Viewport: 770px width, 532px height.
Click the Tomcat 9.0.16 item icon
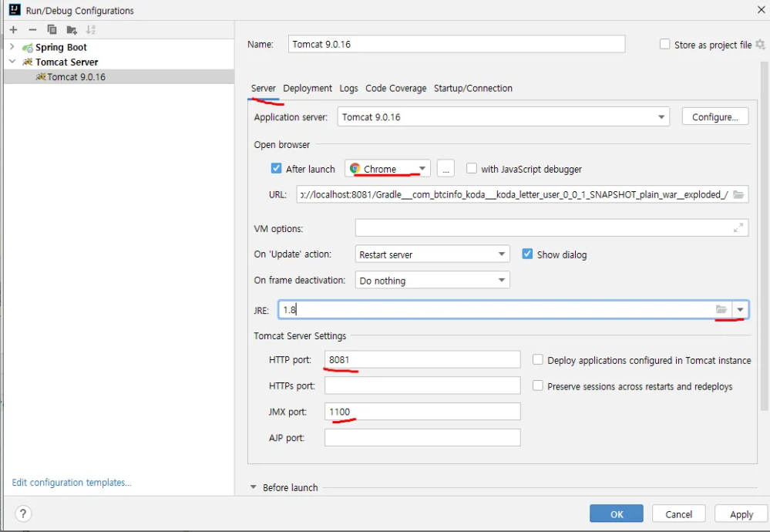pyautogui.click(x=40, y=76)
